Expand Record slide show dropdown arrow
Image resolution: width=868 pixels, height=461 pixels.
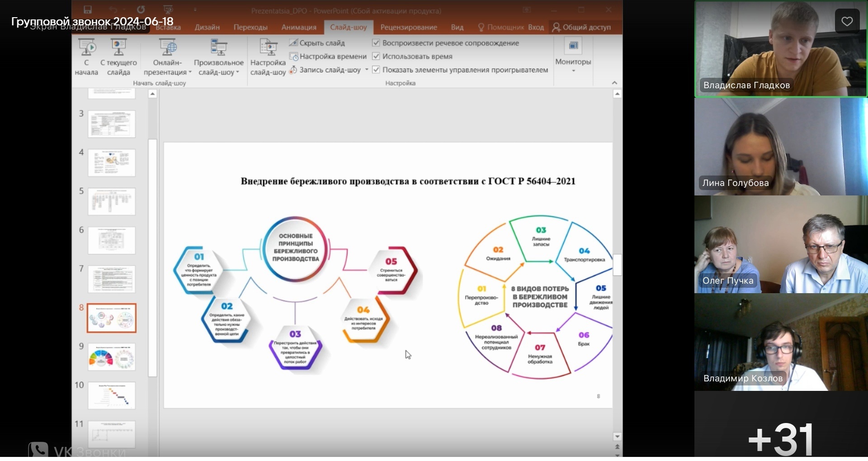coord(367,70)
